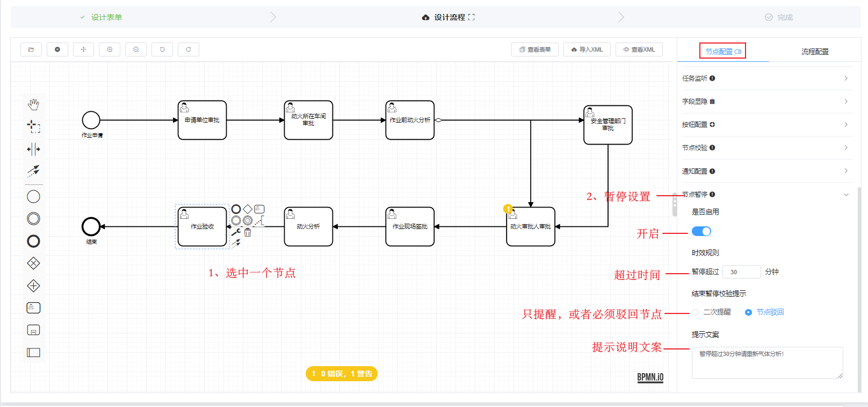Undo with the counterclockwise arrow button
Viewport: 868px width, 407px height.
tap(162, 49)
